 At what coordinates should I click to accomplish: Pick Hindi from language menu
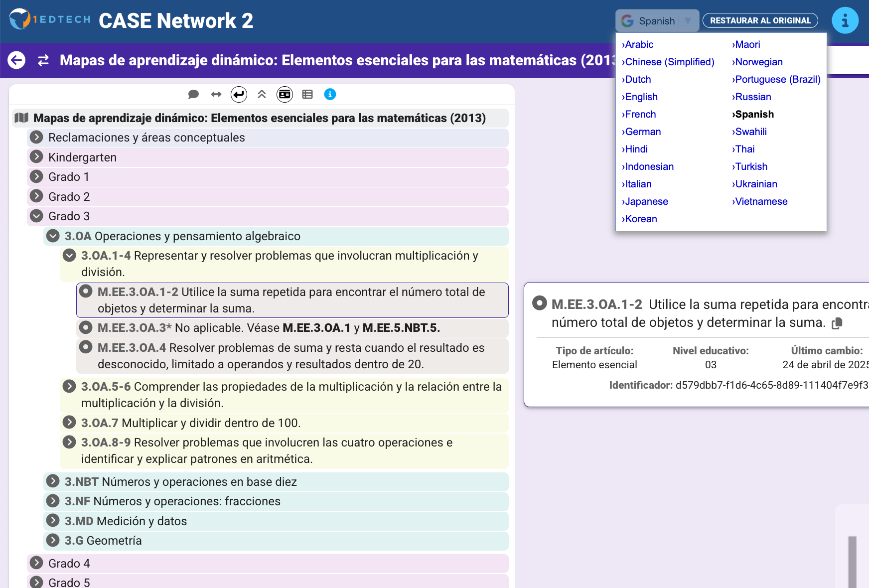tap(635, 149)
